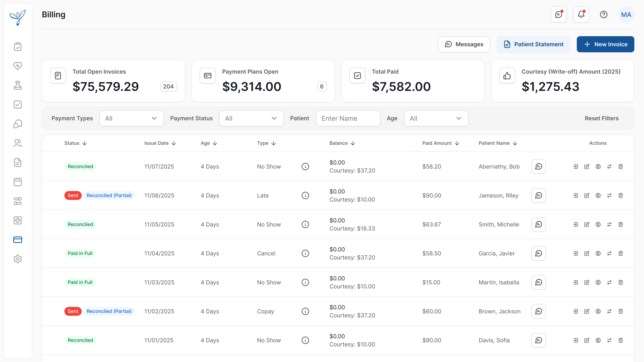Click the dollar payment icon for Martin, Isabella

pos(598,282)
